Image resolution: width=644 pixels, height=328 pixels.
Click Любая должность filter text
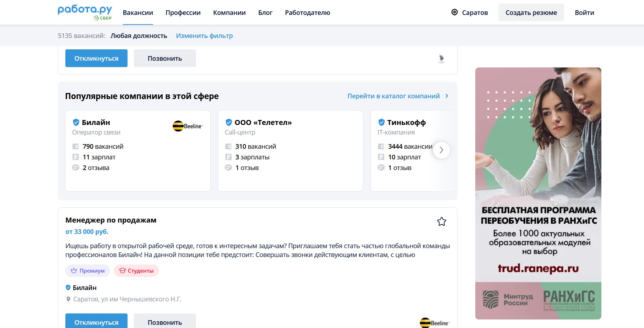(x=139, y=36)
